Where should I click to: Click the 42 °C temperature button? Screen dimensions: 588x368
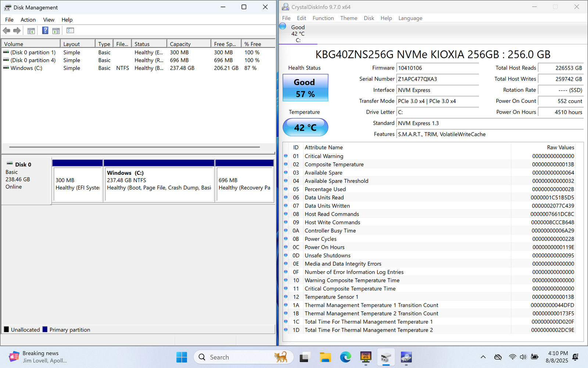[x=305, y=127]
